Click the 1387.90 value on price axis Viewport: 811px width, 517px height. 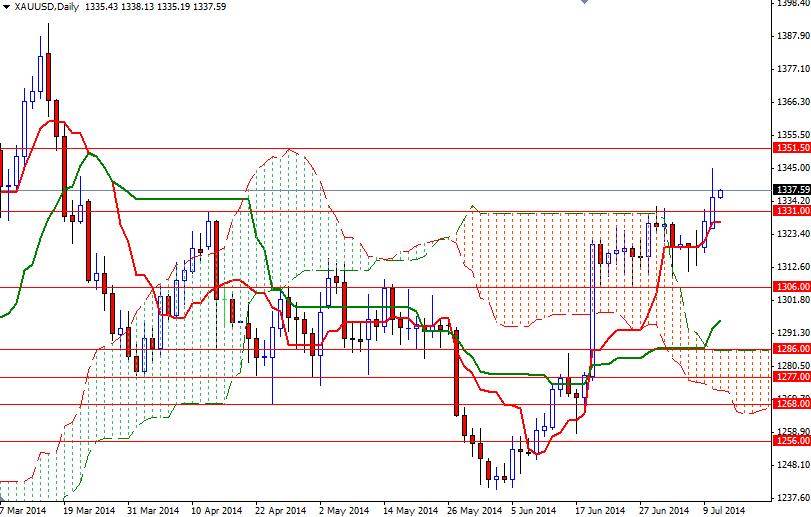(793, 36)
